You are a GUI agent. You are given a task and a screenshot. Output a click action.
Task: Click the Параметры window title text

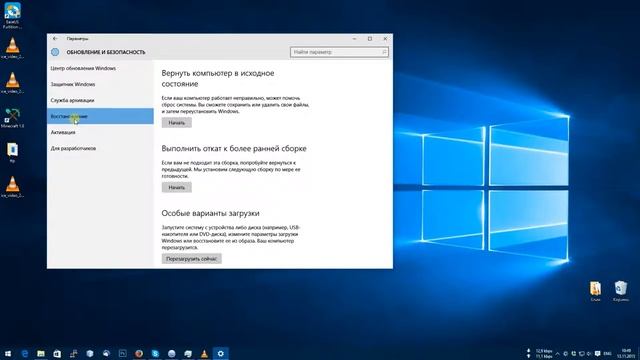77,39
